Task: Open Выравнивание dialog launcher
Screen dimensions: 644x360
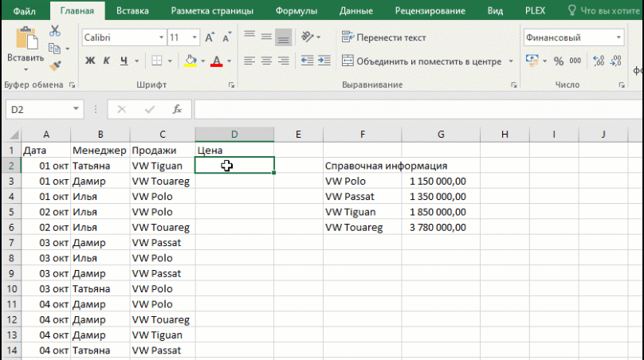Action: pyautogui.click(x=514, y=85)
